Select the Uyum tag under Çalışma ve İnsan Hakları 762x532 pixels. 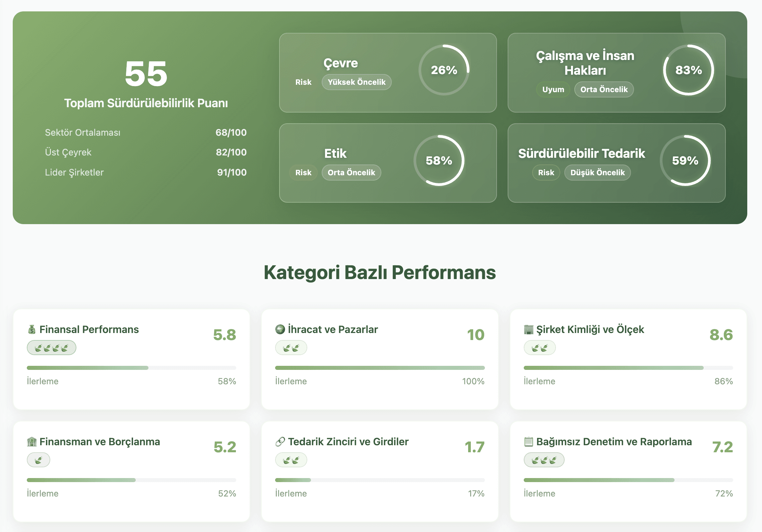click(553, 89)
